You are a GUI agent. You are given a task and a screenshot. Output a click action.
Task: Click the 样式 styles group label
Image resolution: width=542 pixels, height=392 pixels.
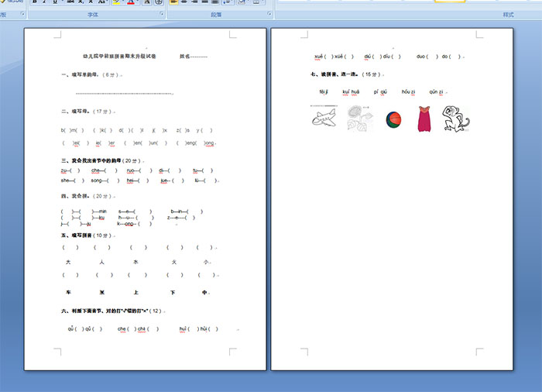(508, 15)
